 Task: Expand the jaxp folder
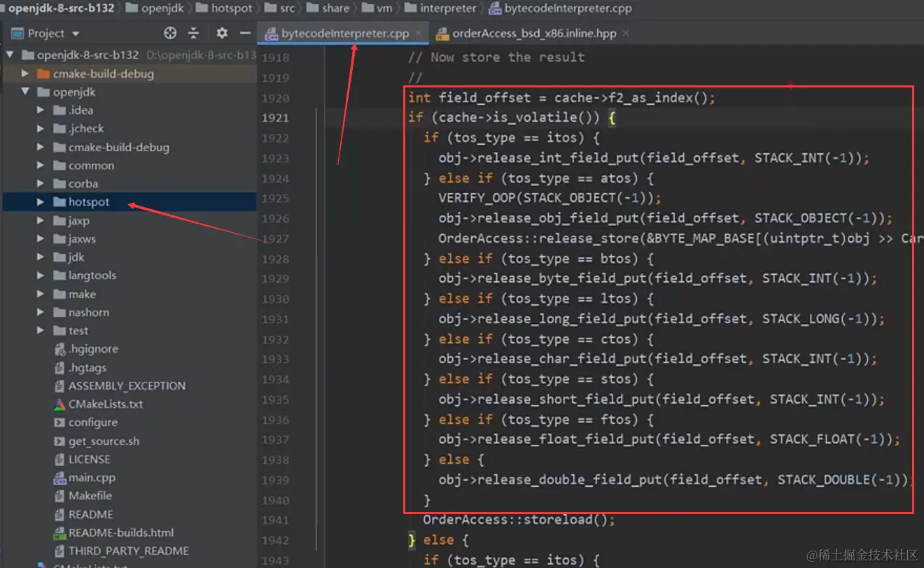(41, 220)
